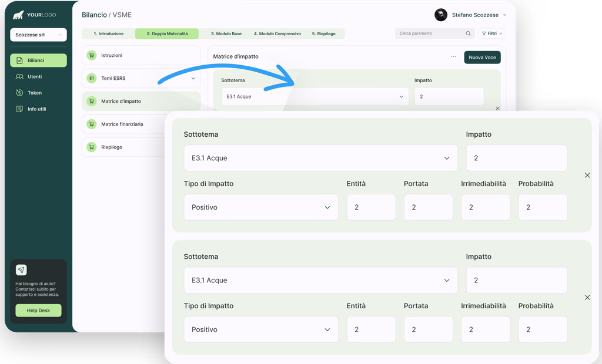The width and height of the screenshot is (602, 364).
Task: Remove the first enlarged impact entry
Action: click(x=587, y=176)
